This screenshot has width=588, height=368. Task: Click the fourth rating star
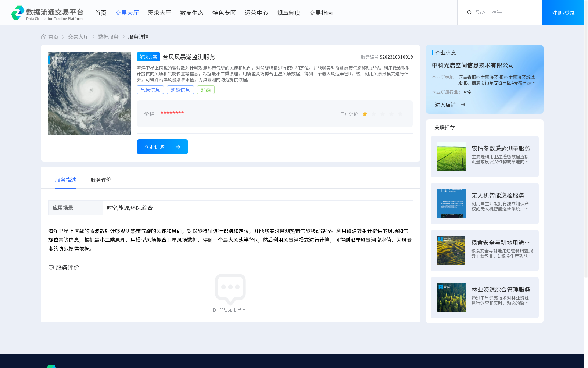coord(391,114)
